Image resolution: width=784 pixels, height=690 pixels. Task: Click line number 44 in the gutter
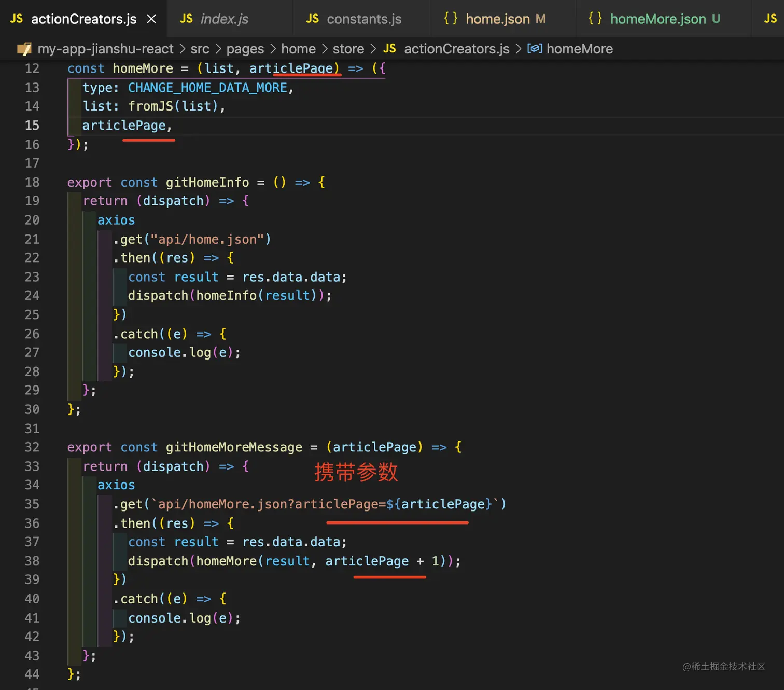pos(32,674)
